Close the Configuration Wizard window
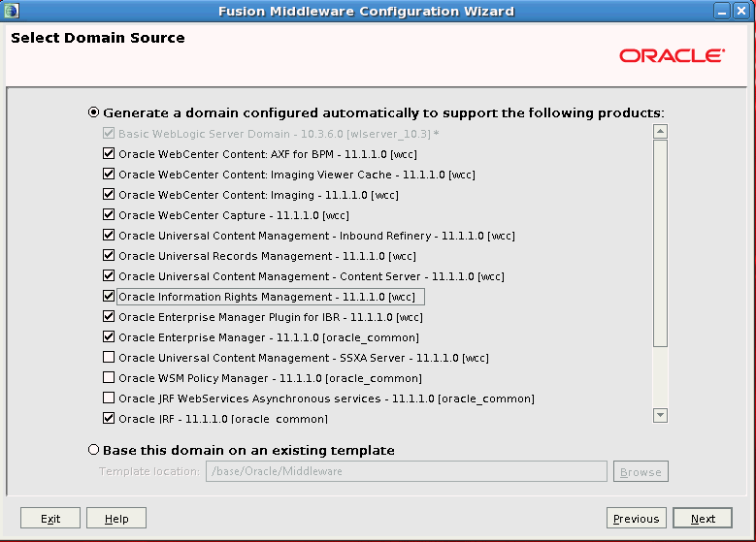 pos(741,11)
